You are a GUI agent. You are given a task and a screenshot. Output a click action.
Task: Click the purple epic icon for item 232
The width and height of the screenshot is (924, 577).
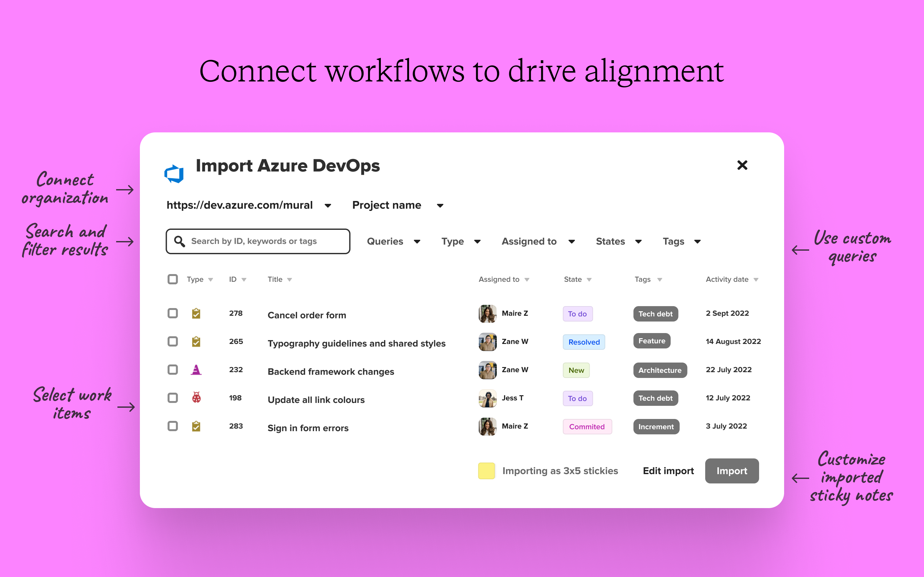coord(196,369)
